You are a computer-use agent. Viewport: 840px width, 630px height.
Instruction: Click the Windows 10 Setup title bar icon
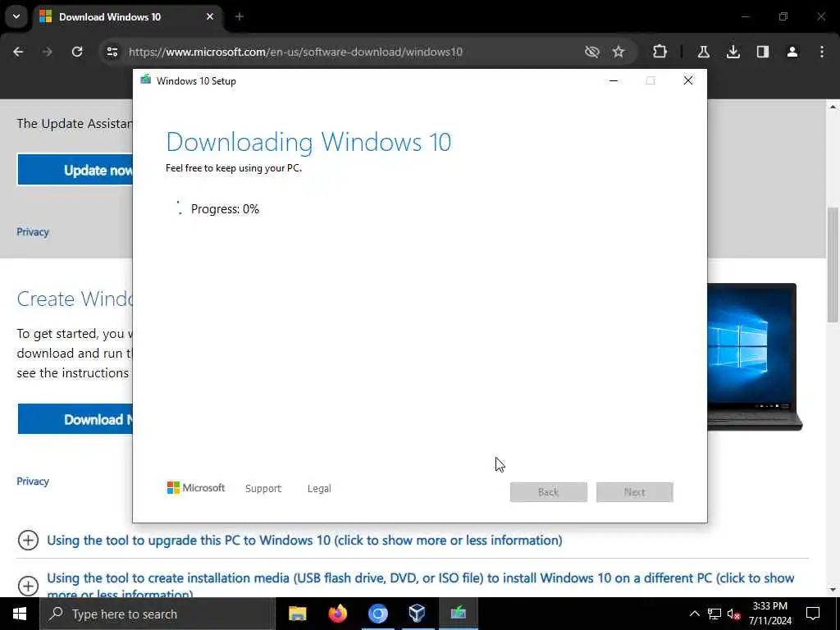(146, 80)
